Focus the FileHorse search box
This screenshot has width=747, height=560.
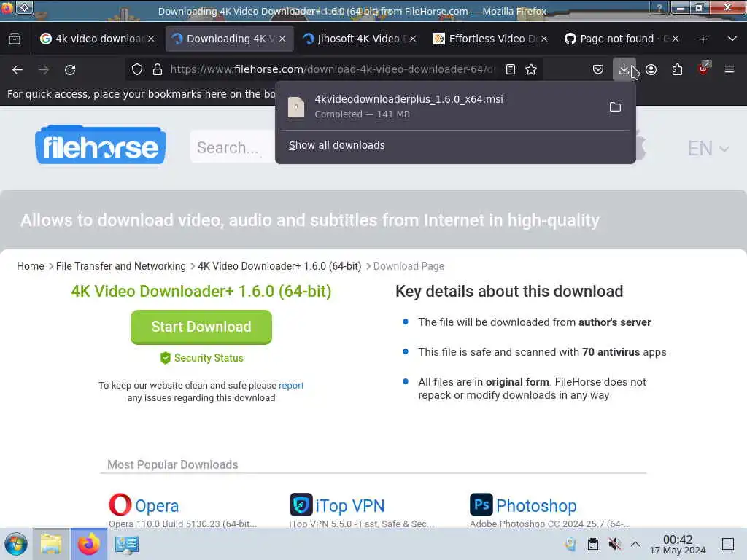coord(233,147)
